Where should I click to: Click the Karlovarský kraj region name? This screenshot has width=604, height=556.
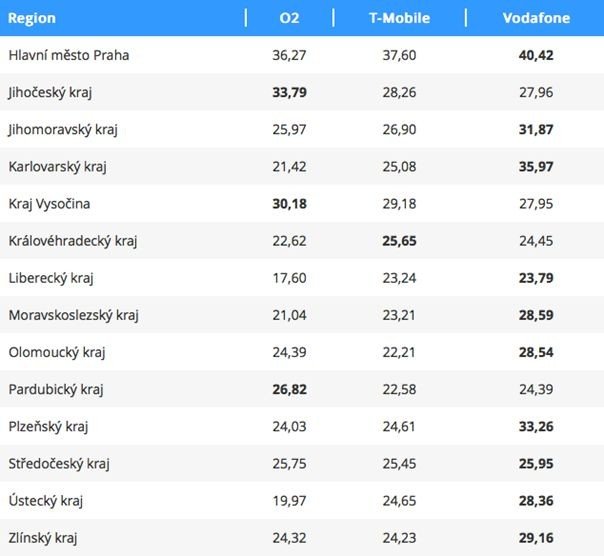coord(56,166)
